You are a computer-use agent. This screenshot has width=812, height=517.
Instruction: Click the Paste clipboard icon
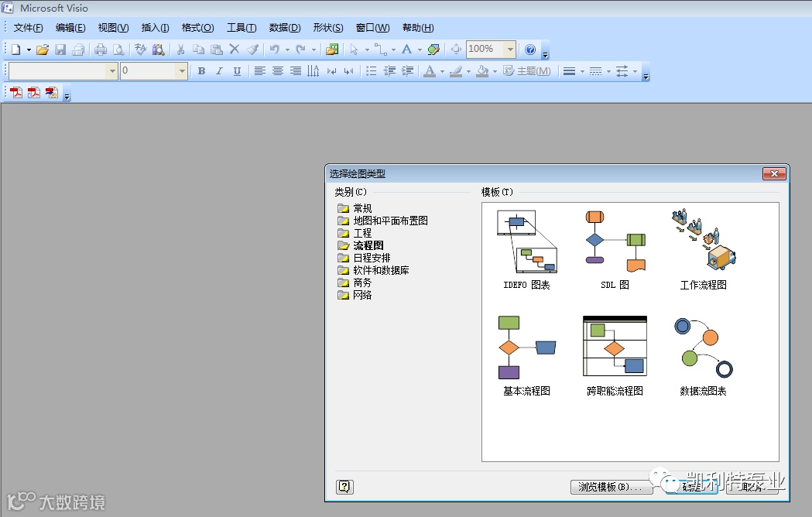click(x=217, y=50)
